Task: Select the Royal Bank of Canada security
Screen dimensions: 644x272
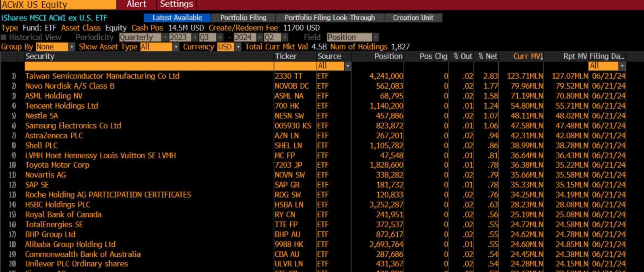Action: [63, 214]
